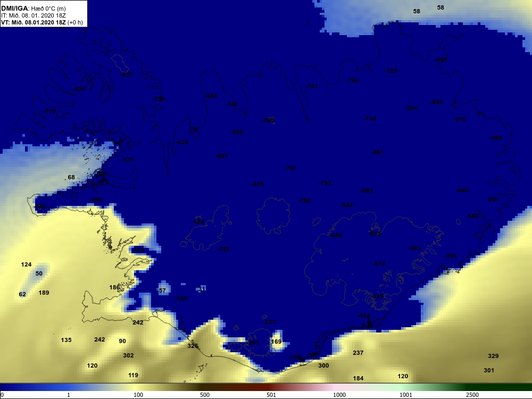Screen dimensions: 532x399
Task: Click the value -764 on the map
Action: click(x=352, y=80)
